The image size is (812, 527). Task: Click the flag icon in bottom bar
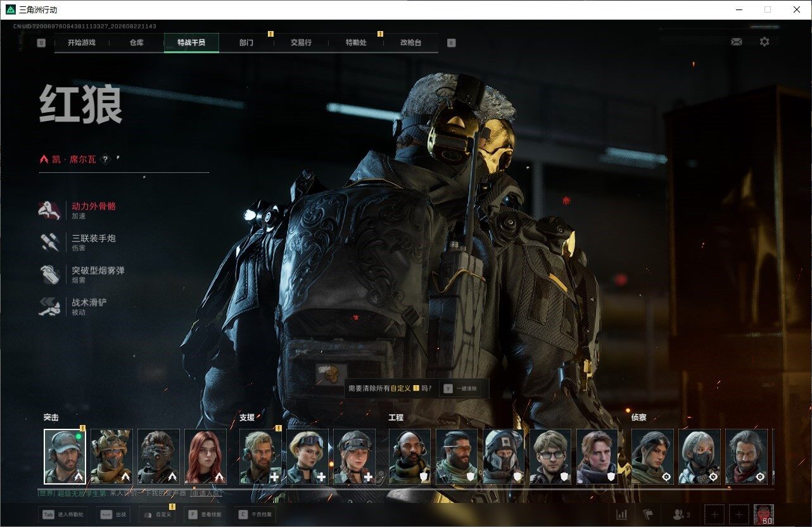click(x=648, y=514)
